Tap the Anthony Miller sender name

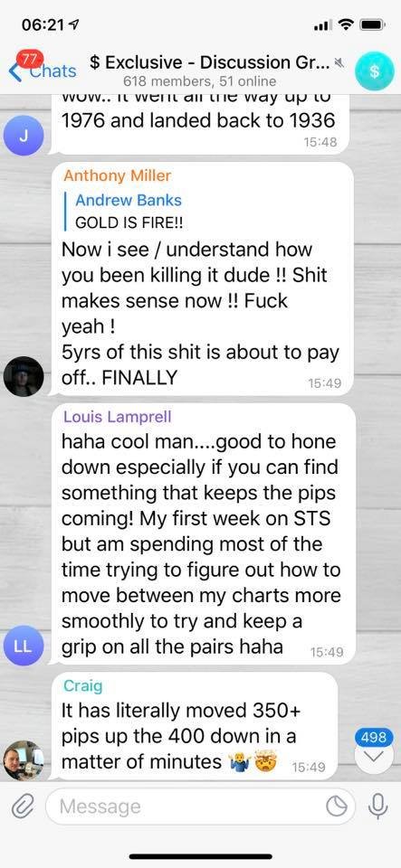[x=118, y=176]
